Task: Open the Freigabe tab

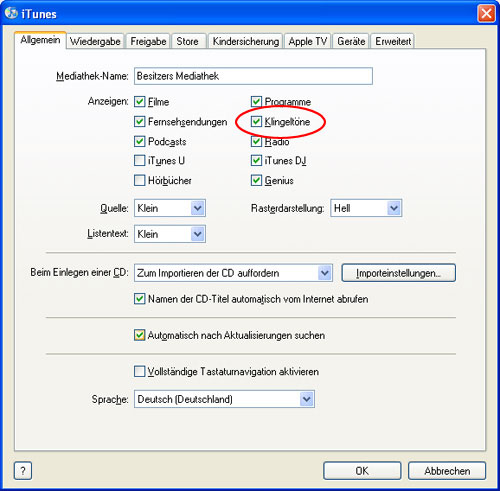Action: coord(148,41)
